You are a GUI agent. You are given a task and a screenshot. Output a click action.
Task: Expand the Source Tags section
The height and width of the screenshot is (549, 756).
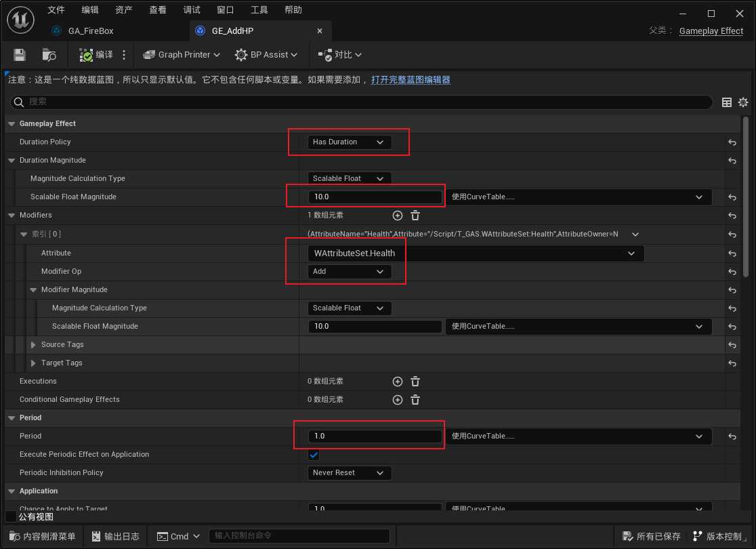34,345
